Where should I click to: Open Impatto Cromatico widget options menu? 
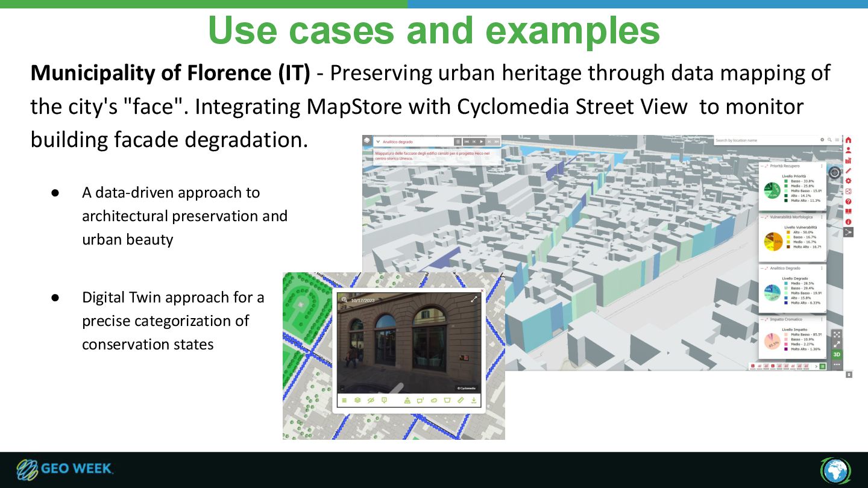pyautogui.click(x=822, y=319)
